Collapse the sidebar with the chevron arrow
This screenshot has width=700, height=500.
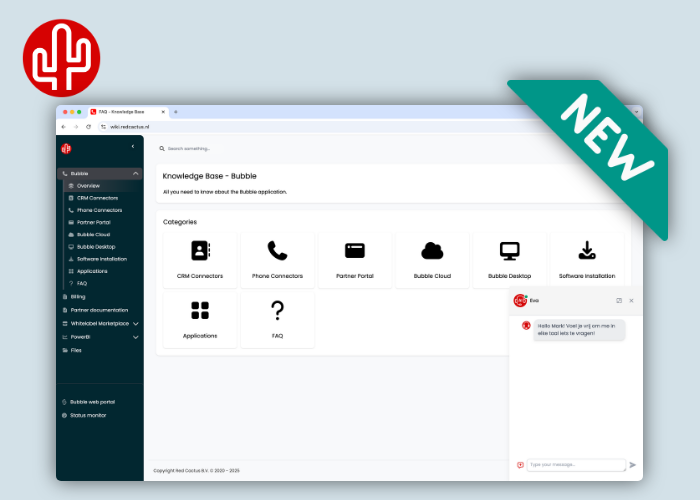point(133,147)
